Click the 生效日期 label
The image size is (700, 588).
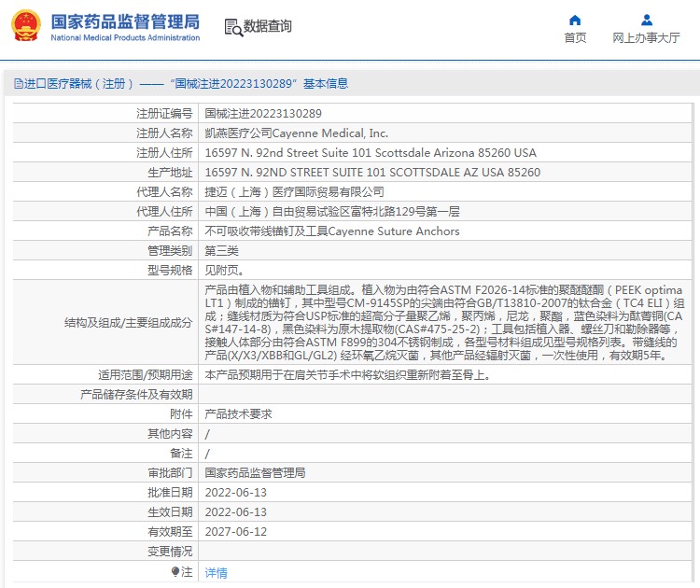click(x=170, y=512)
